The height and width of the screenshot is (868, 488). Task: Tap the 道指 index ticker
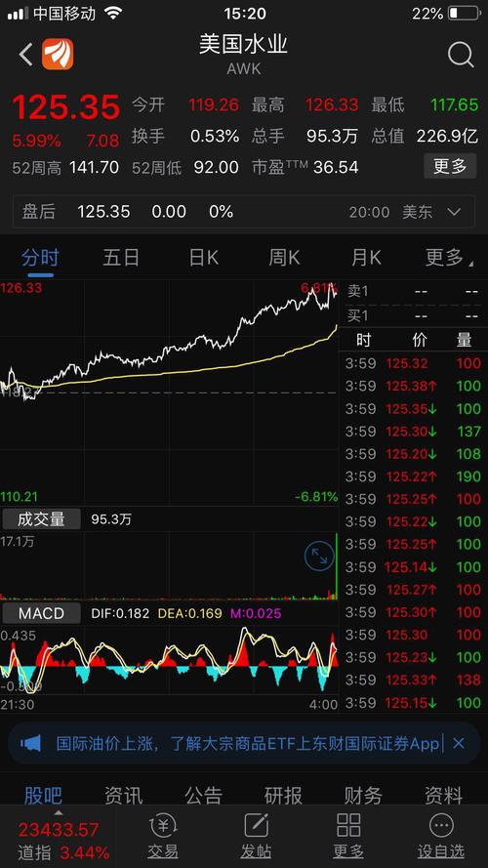63,840
